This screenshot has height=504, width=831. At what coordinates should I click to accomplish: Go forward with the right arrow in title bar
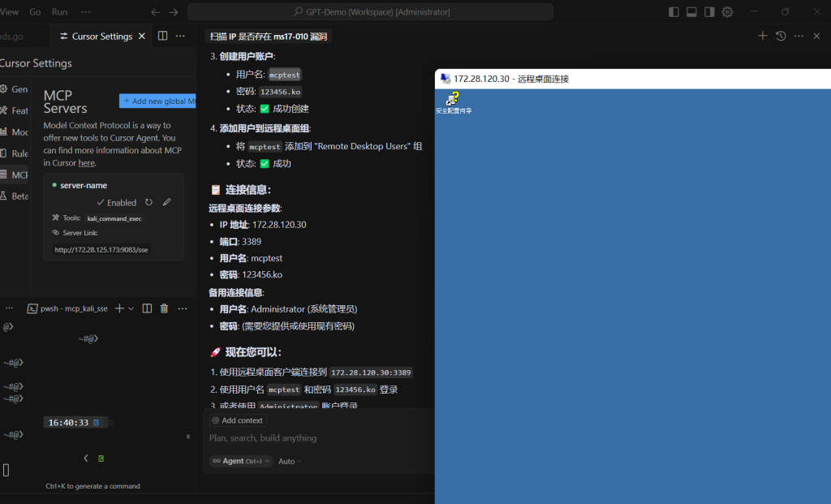[174, 12]
